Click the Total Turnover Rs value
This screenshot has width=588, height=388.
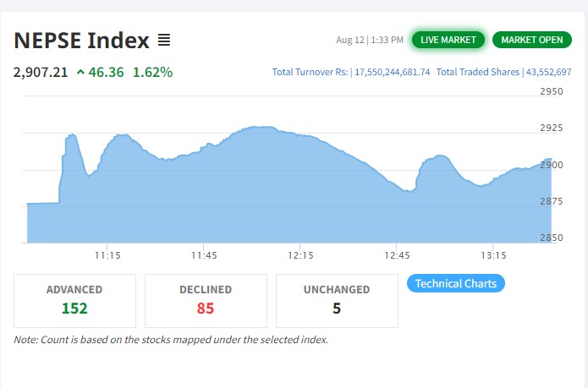coord(390,73)
